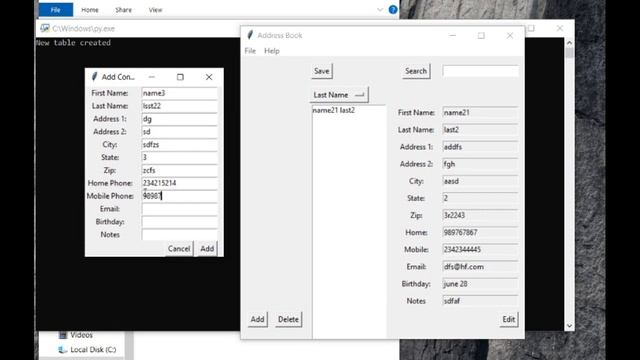Click the Mobile field showing 2342344445
640x360 pixels.
[480, 250]
